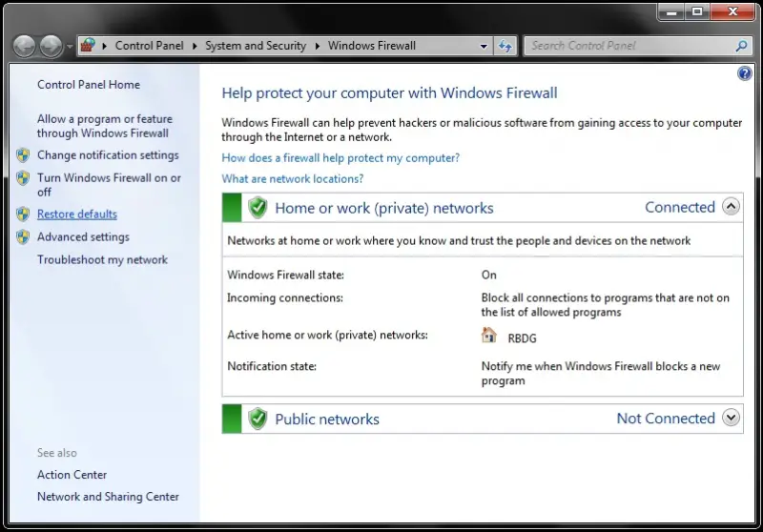763x532 pixels.
Task: Expand Public networks section chevron
Action: (731, 418)
